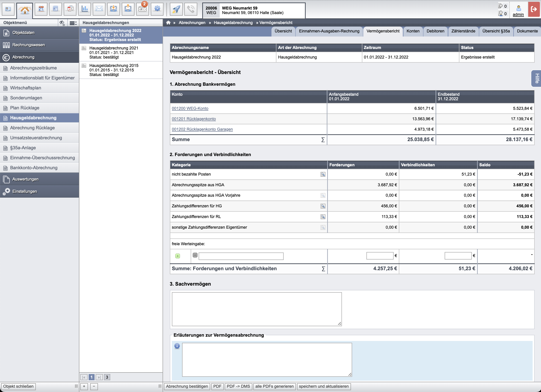Click the Objekt schließen button
541x392 pixels.
tap(18, 386)
